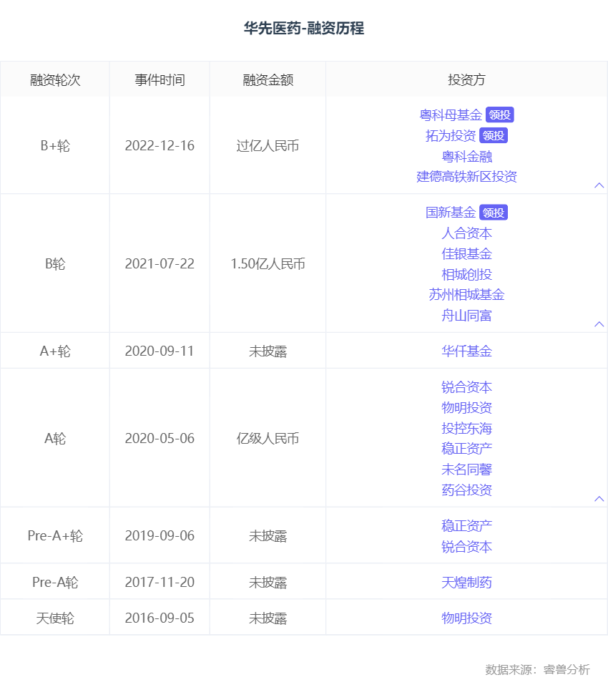Viewport: 608px width, 700px height.
Task: Click the 数据来源：睿兽分析 source note
Action: tap(537, 670)
